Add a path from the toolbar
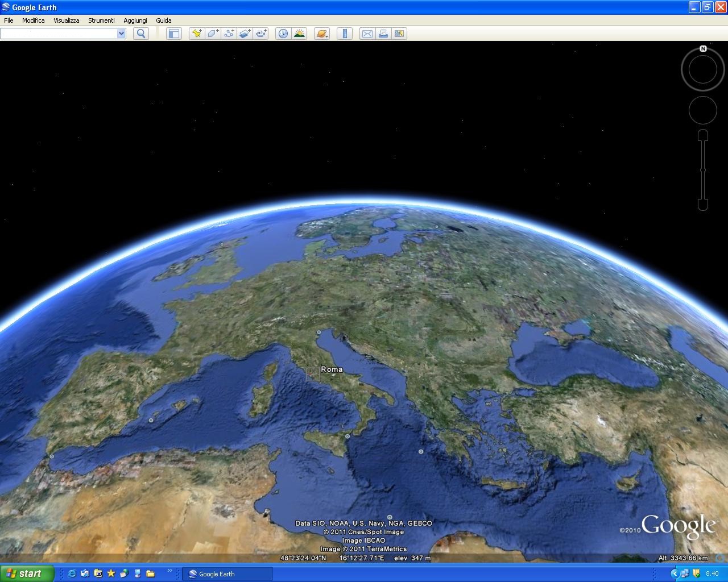 (229, 34)
